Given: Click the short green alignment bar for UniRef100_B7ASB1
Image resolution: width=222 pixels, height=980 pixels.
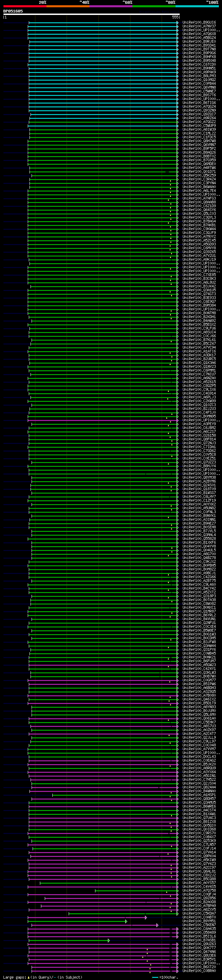Looking at the screenshot, I should point(69,940).
